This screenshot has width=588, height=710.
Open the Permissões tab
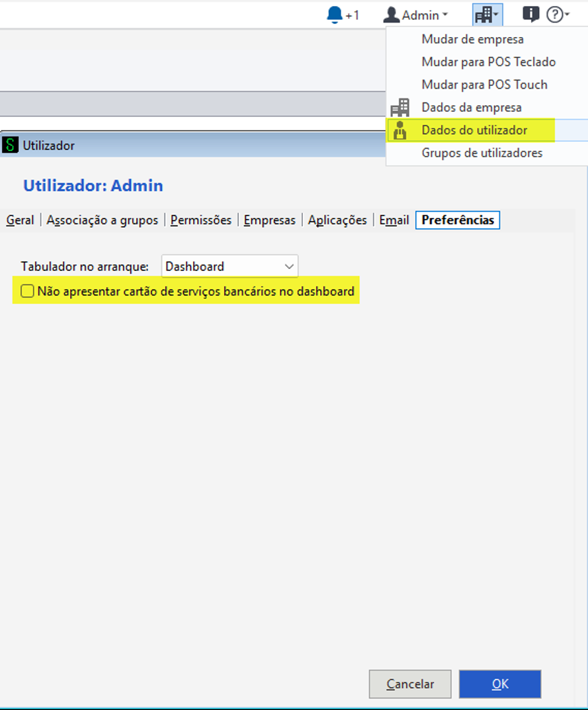click(200, 220)
